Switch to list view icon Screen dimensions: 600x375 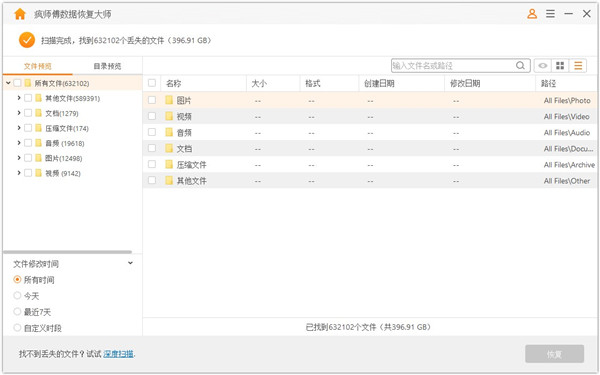point(578,66)
